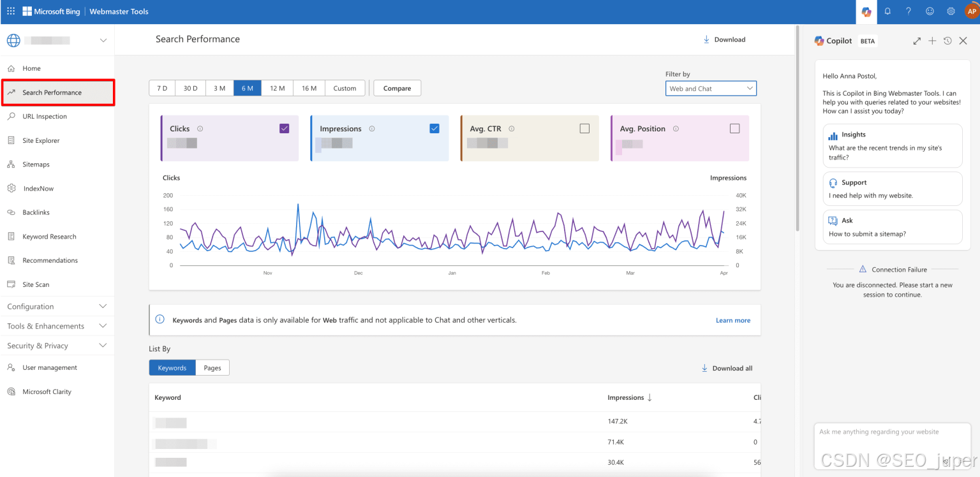Open notifications bell icon
This screenshot has width=980, height=477.
[x=887, y=11]
